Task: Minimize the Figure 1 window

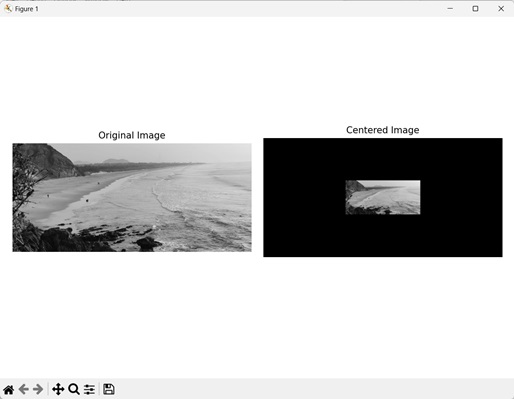Action: tap(450, 9)
